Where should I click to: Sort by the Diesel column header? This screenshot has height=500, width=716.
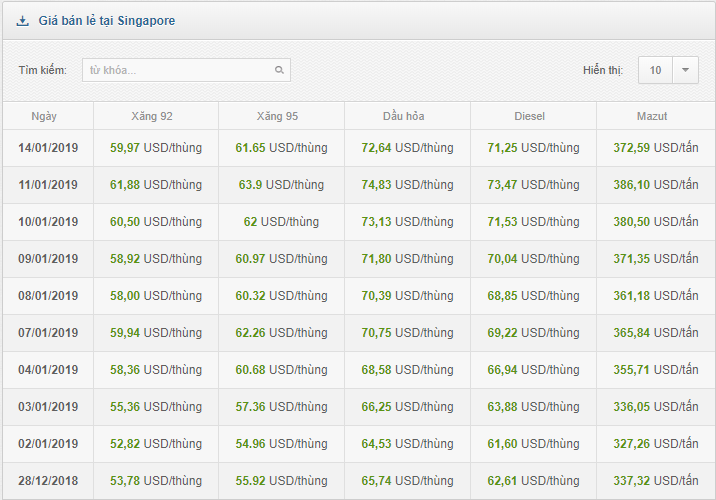pos(530,116)
